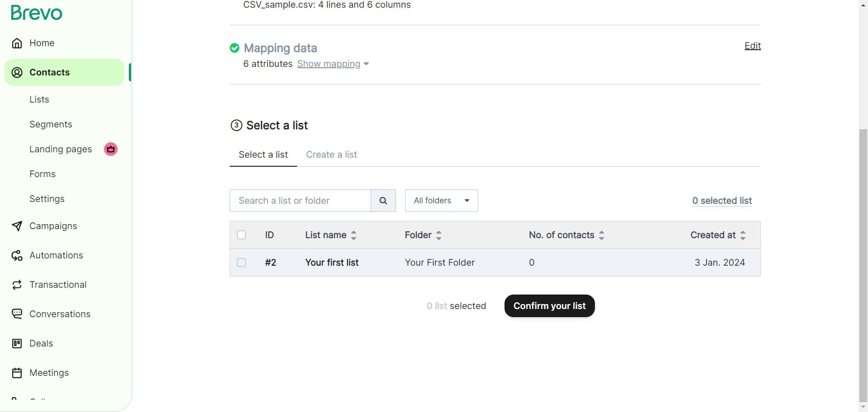This screenshot has height=412, width=868.
Task: Open Deals using the briefcase icon
Action: (17, 343)
